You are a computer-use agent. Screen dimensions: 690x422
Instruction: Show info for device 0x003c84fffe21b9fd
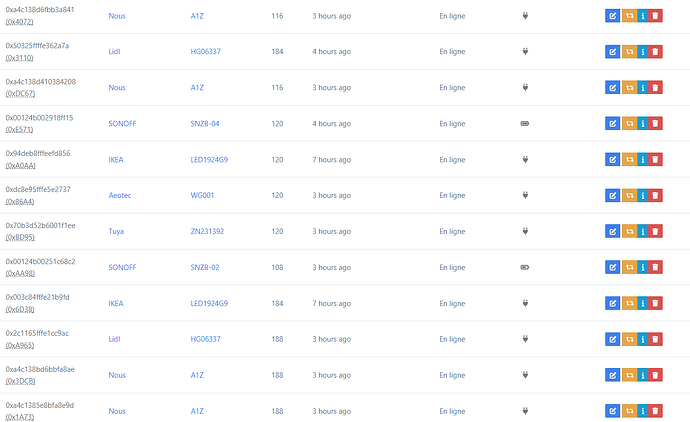(x=642, y=303)
